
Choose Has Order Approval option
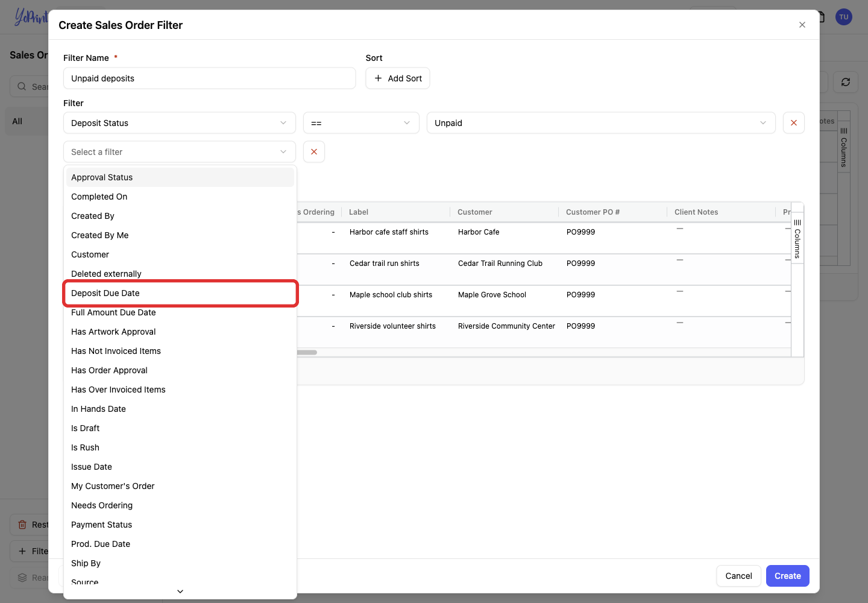180,370
